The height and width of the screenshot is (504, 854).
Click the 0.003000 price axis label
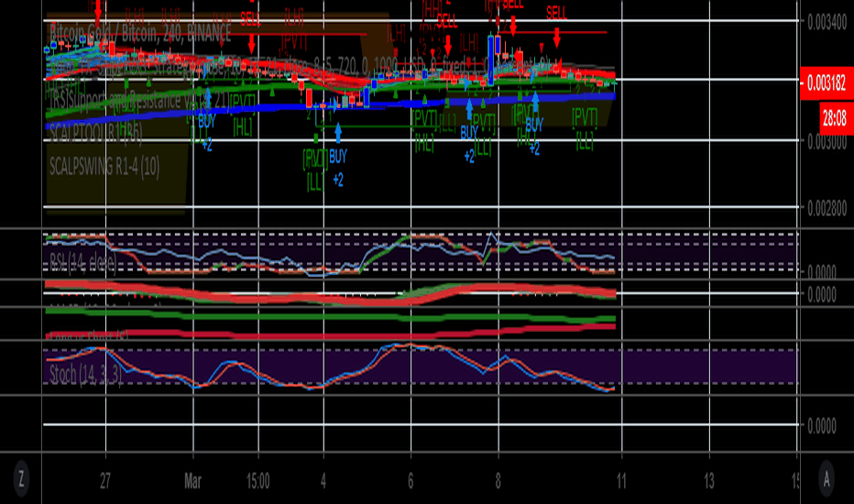[x=827, y=143]
